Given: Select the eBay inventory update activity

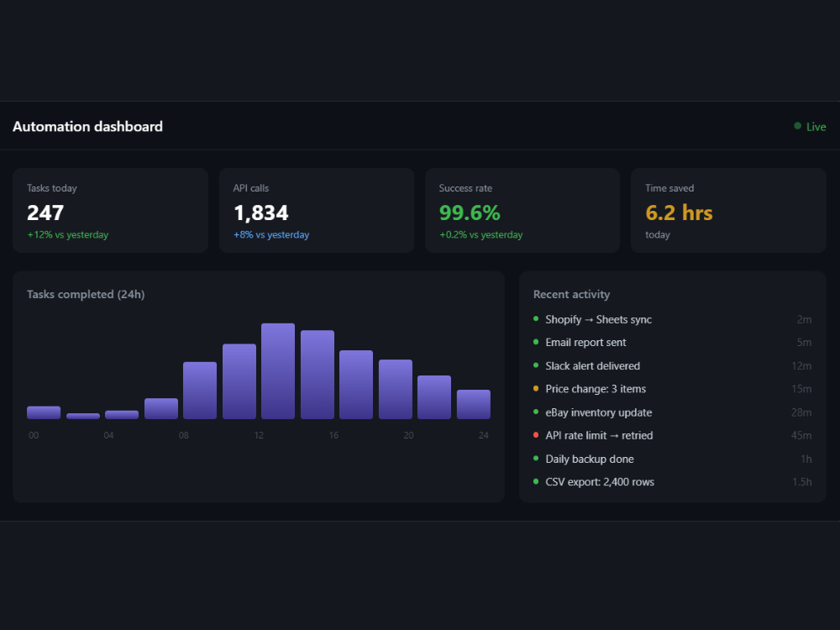Looking at the screenshot, I should (672, 412).
